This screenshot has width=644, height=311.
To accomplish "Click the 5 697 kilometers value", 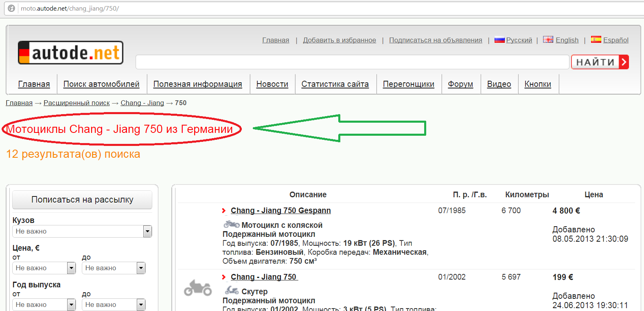I will tap(511, 277).
